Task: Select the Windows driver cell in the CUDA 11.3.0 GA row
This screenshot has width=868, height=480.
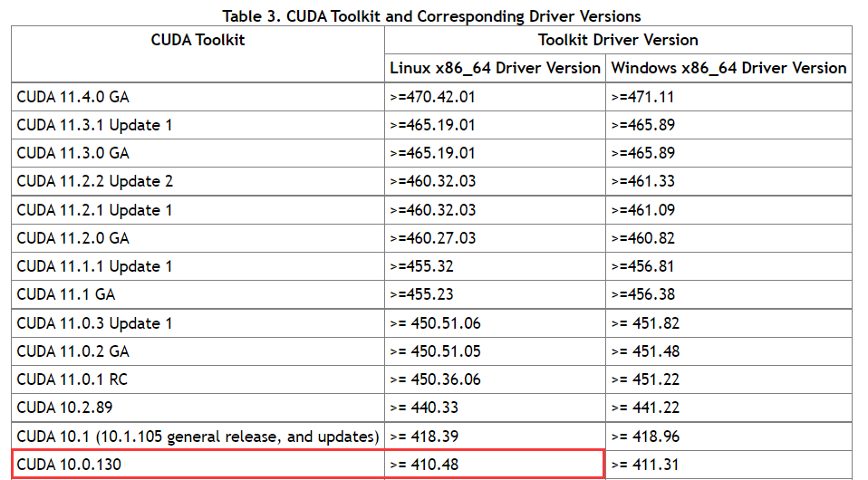Action: (728, 153)
